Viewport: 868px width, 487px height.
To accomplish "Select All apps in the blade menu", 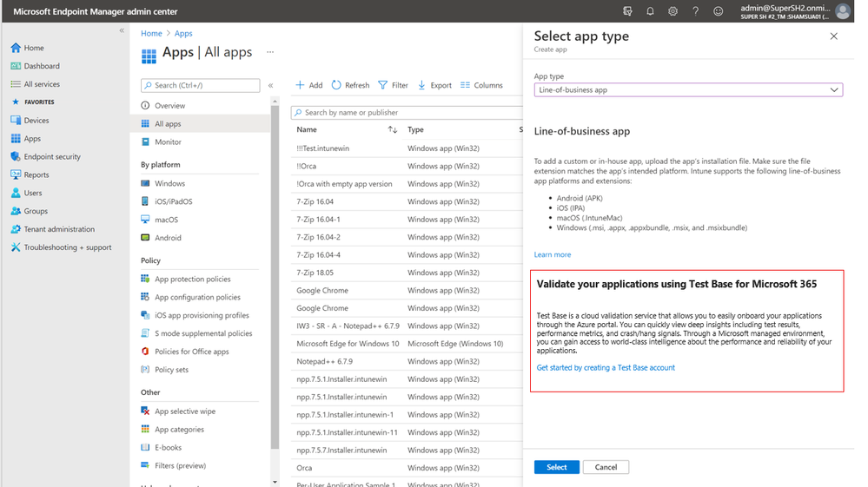I will [x=200, y=123].
